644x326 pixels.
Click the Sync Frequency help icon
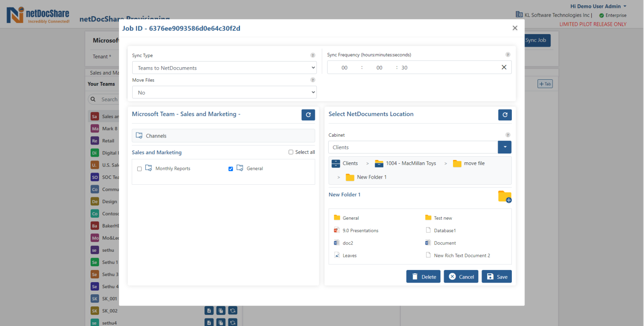508,55
